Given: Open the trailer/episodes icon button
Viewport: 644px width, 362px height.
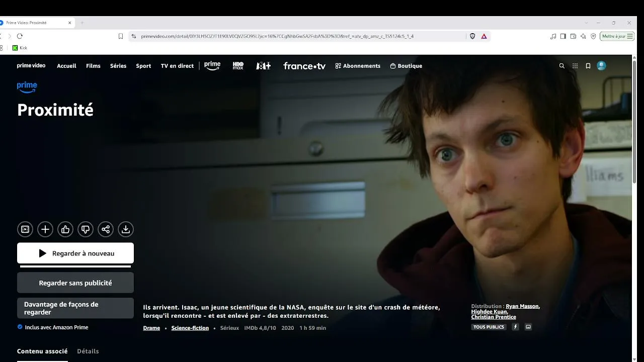Looking at the screenshot, I should pyautogui.click(x=25, y=229).
